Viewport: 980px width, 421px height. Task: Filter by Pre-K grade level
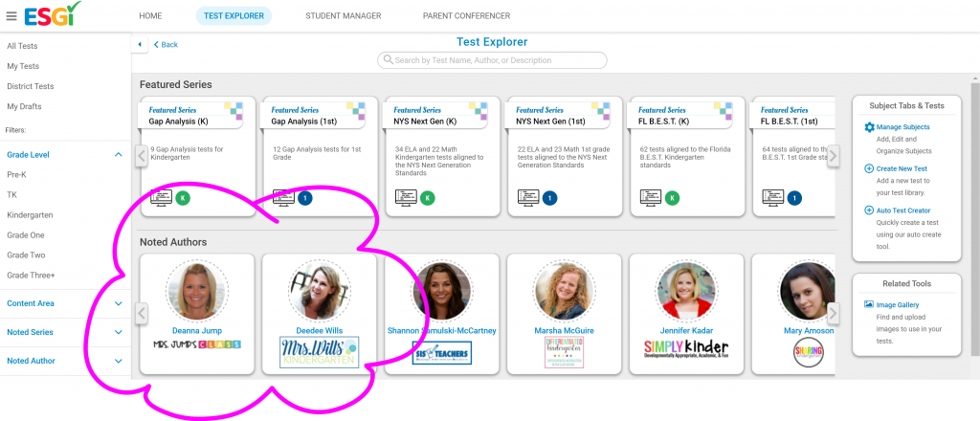17,175
